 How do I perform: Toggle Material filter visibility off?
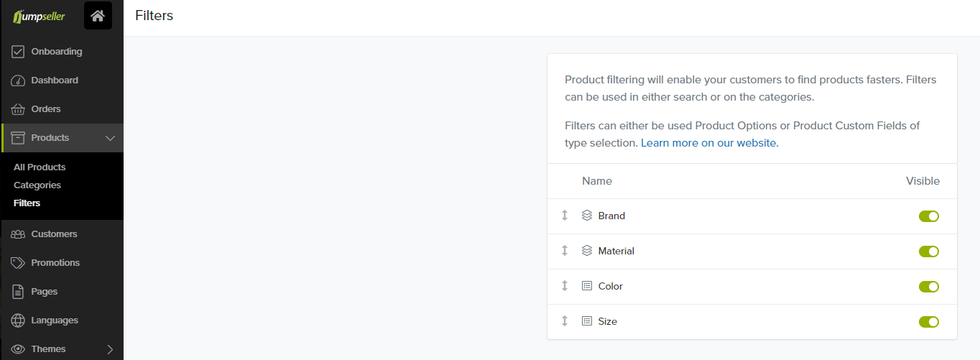tap(929, 251)
